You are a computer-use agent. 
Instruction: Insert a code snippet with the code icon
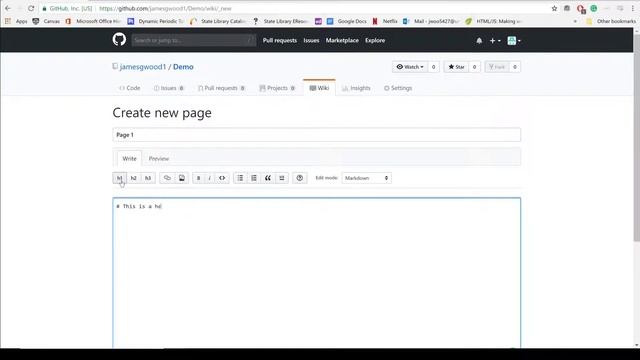tap(222, 178)
